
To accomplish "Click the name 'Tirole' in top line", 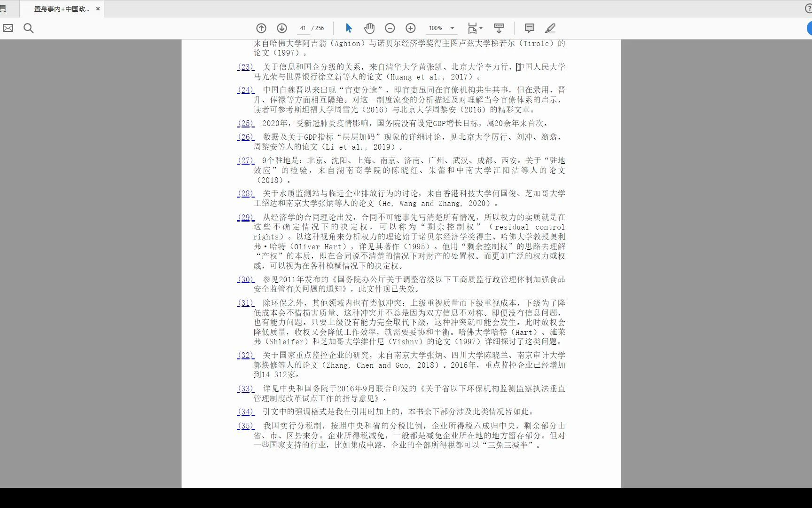I will point(536,44).
